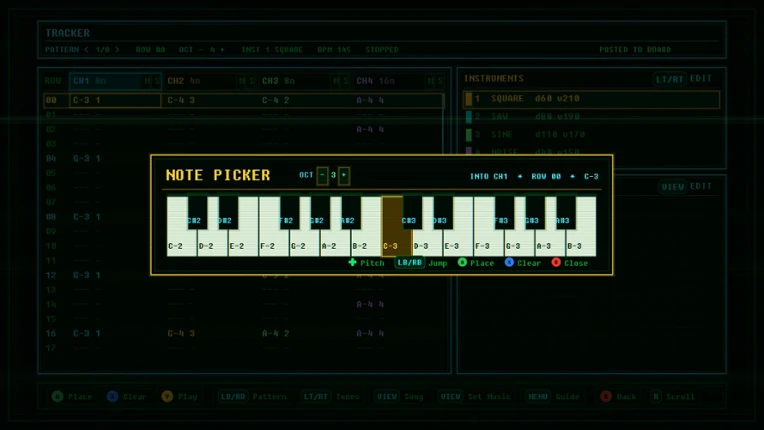Image resolution: width=764 pixels, height=430 pixels.
Task: Choose the A#2 black key
Action: 351,212
